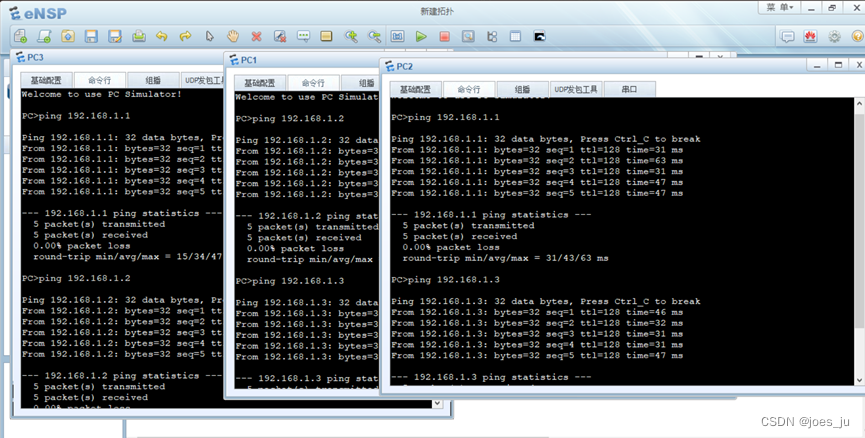865x438 pixels.
Task: Switch to 组播 tab in PC2
Action: point(522,89)
